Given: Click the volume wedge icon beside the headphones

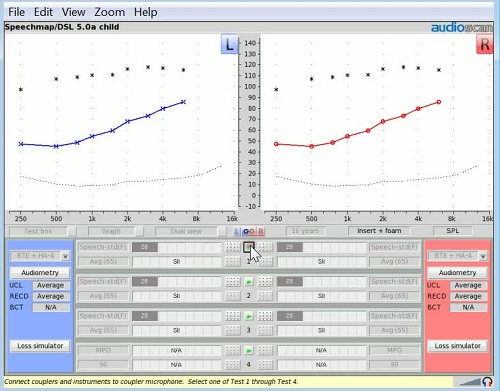Looking at the screenshot, I should coord(470,382).
